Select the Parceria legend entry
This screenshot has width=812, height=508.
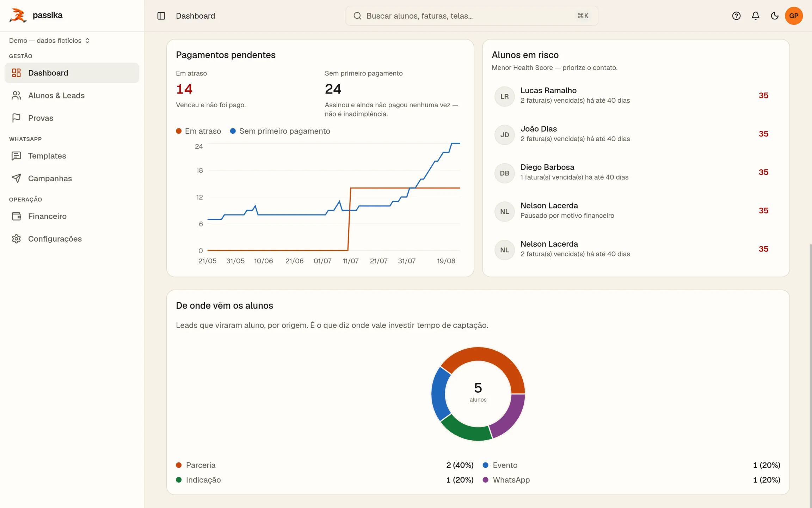click(x=325, y=465)
